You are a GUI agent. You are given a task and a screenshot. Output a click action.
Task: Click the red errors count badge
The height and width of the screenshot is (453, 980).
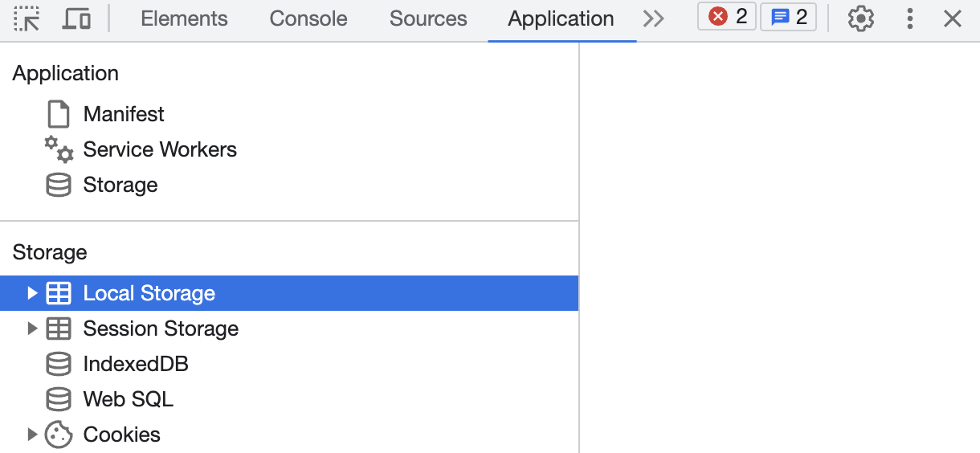point(727,17)
